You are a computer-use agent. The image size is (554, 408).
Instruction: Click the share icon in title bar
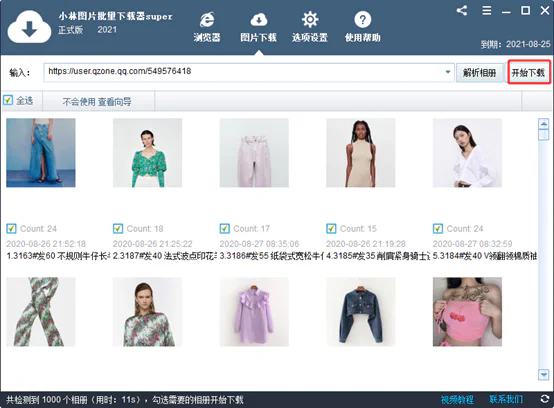click(x=462, y=11)
